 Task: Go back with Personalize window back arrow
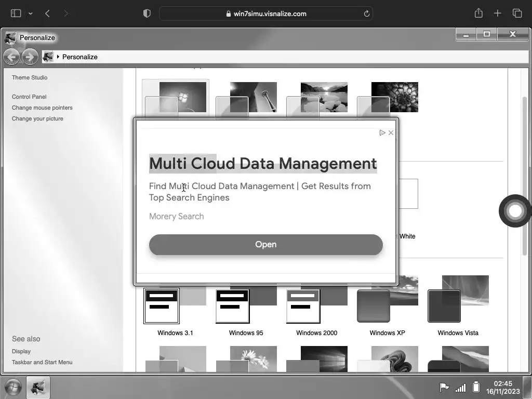pyautogui.click(x=11, y=57)
